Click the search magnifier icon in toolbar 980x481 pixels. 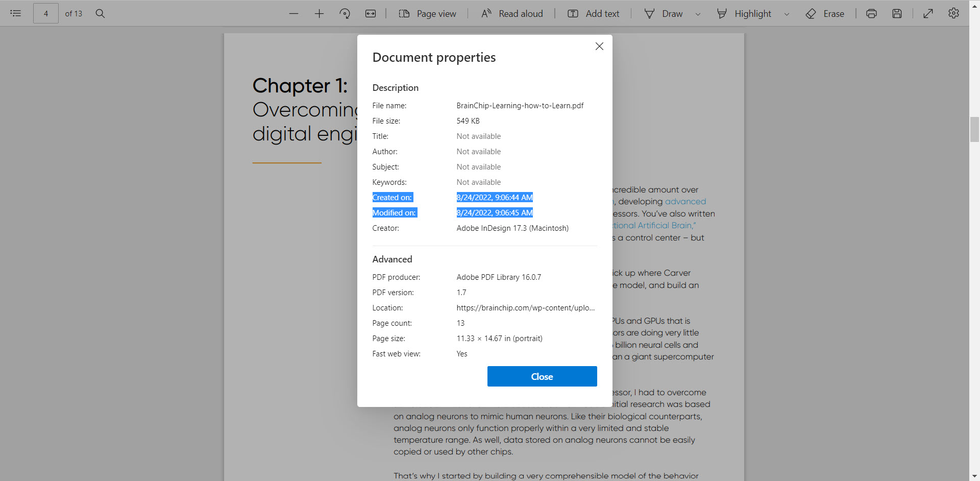click(101, 13)
